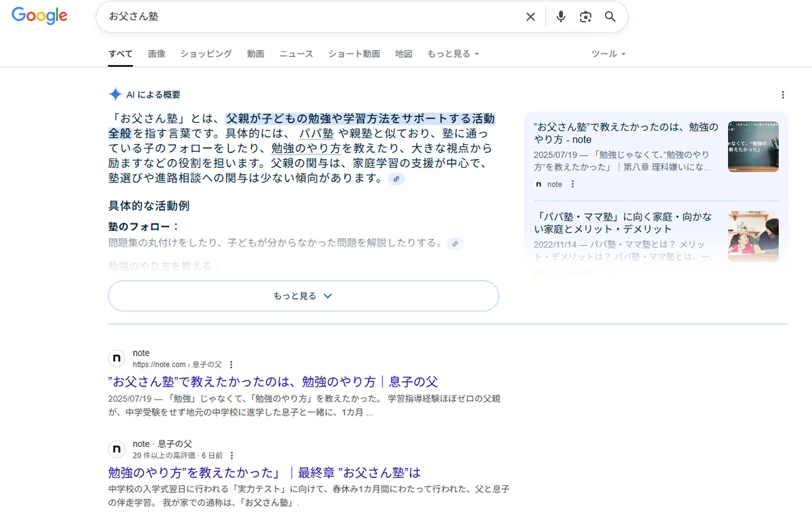
Task: Click note icon in the source card
Action: tap(539, 184)
